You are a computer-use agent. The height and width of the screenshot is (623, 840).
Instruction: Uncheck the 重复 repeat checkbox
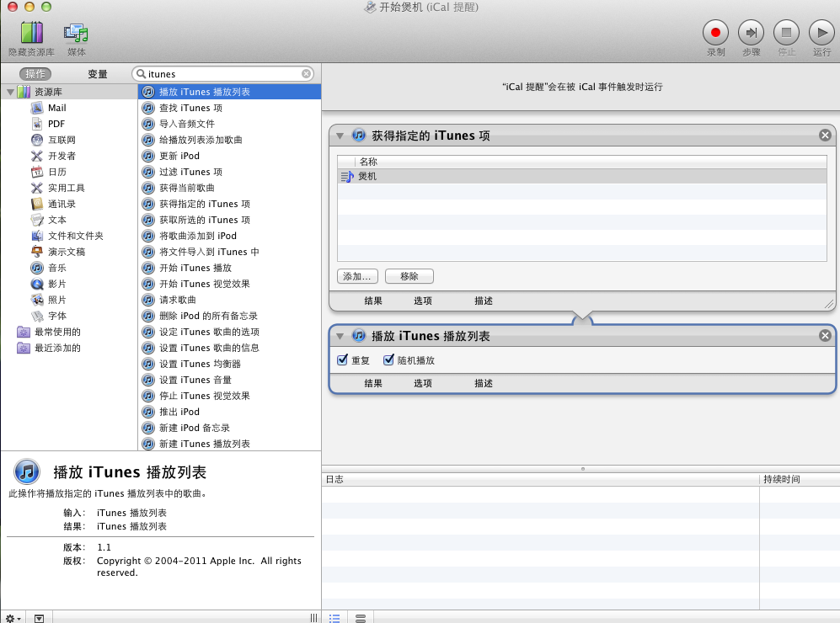click(342, 360)
